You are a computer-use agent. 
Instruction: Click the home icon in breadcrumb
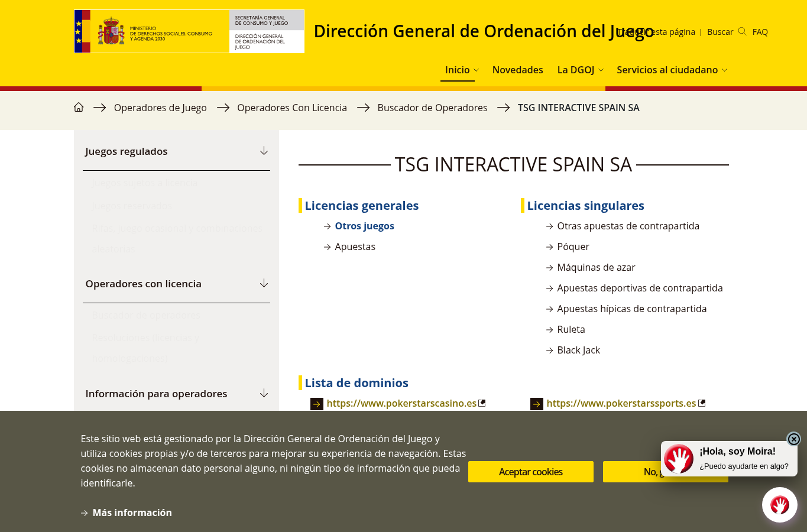[79, 107]
